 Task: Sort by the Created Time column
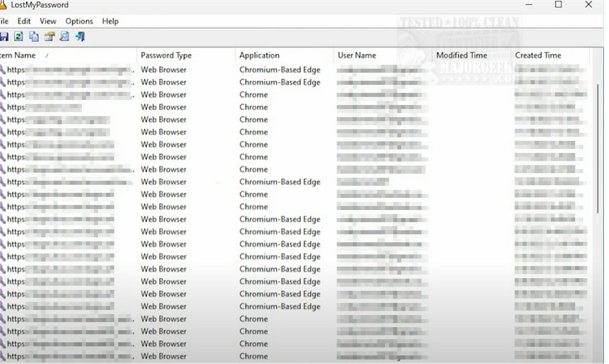[550, 56]
